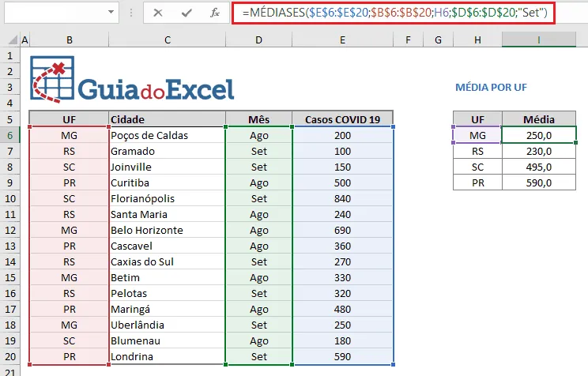Select column E header
588x376 pixels.
point(342,39)
